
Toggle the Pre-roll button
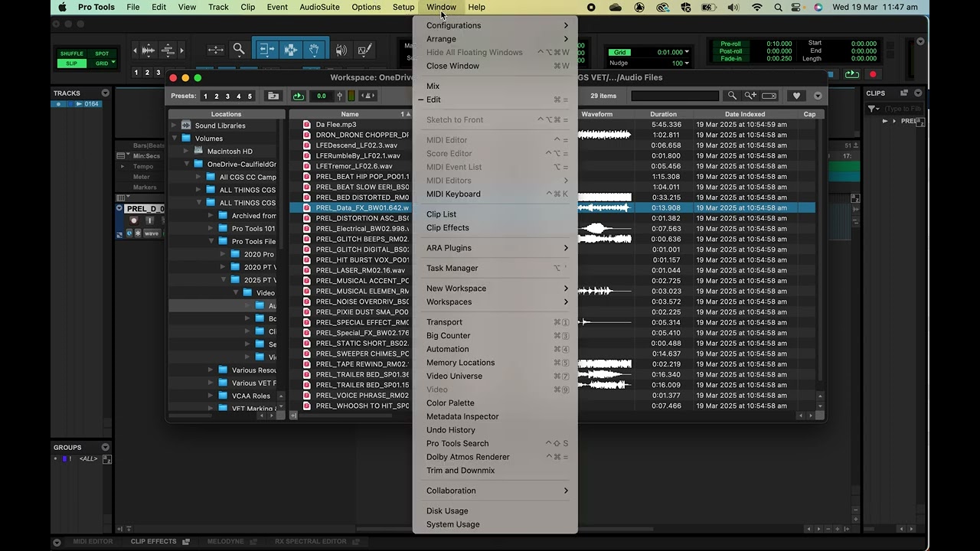coord(730,44)
